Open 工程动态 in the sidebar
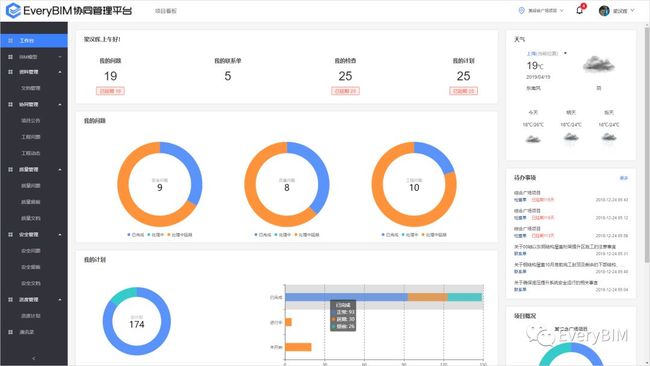 pos(31,153)
